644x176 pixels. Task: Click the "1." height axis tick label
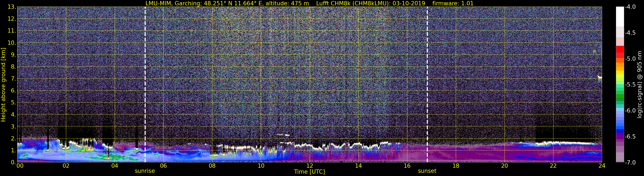(13, 150)
